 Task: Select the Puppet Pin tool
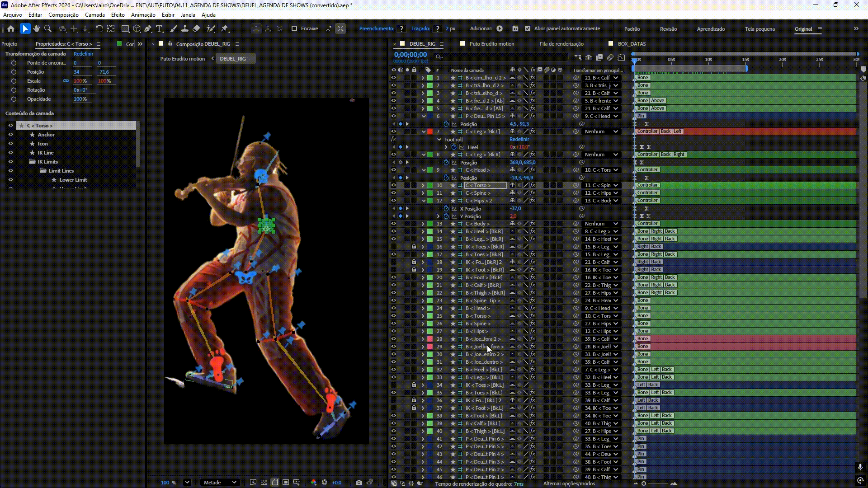[x=225, y=28]
